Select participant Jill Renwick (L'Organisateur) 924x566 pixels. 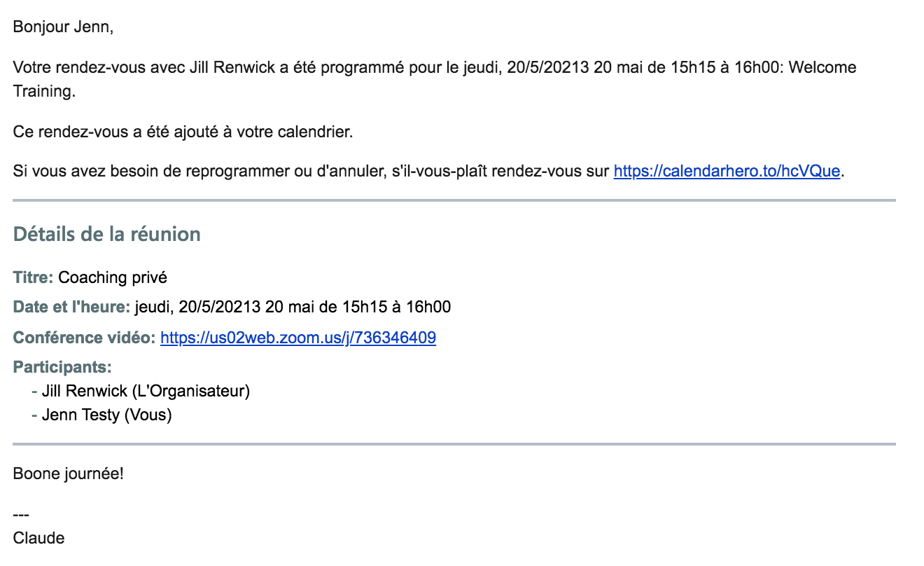pyautogui.click(x=146, y=391)
